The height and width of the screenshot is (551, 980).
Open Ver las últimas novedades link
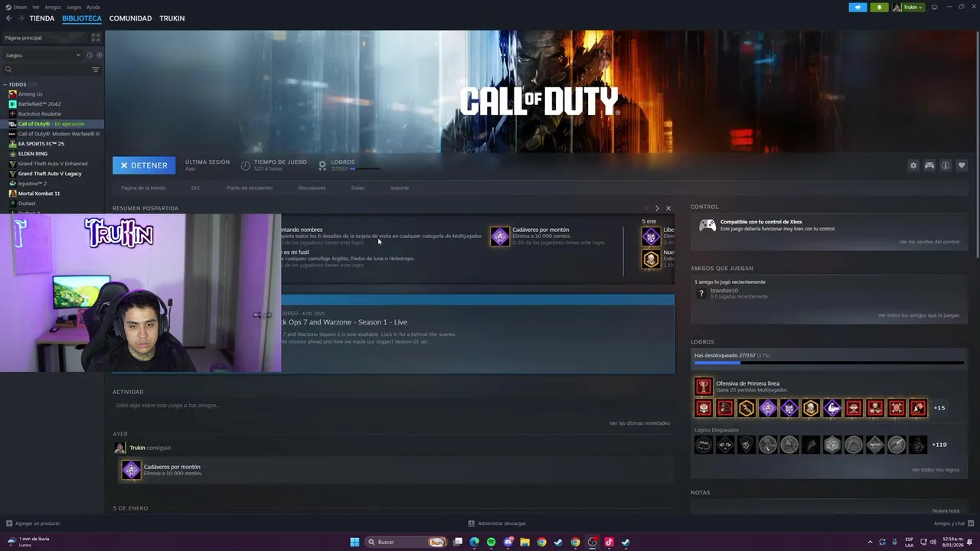[x=639, y=423]
